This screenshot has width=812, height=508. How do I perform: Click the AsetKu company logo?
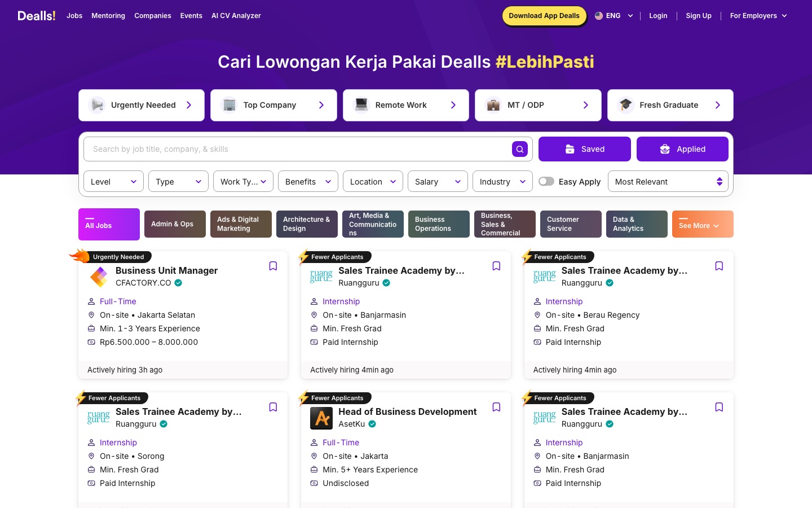click(321, 418)
